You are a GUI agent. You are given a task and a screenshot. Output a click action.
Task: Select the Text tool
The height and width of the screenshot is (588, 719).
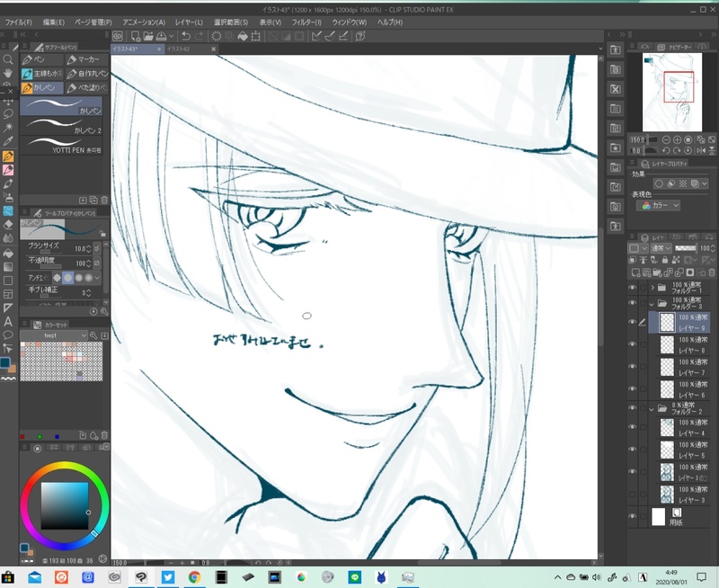[x=8, y=322]
